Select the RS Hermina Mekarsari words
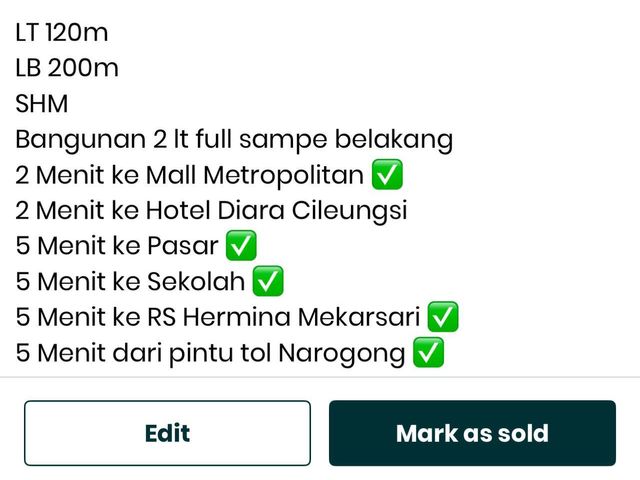640x480 pixels. (284, 317)
